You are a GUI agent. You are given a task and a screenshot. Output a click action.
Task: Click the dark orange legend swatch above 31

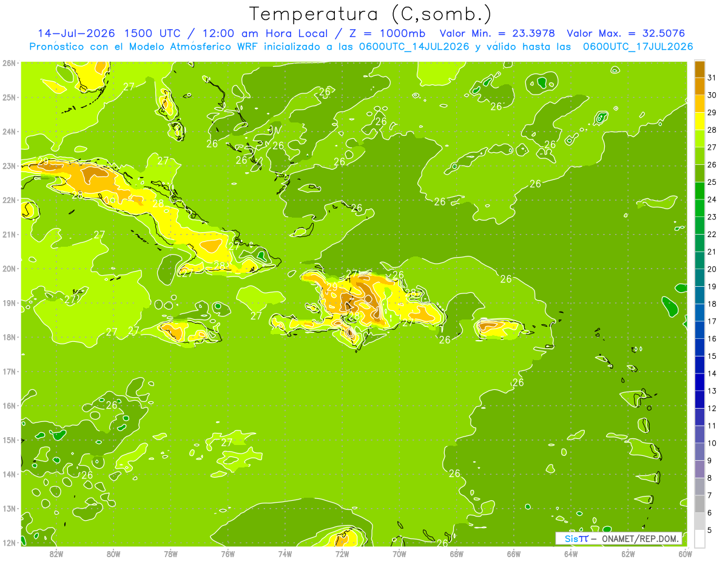tap(699, 69)
